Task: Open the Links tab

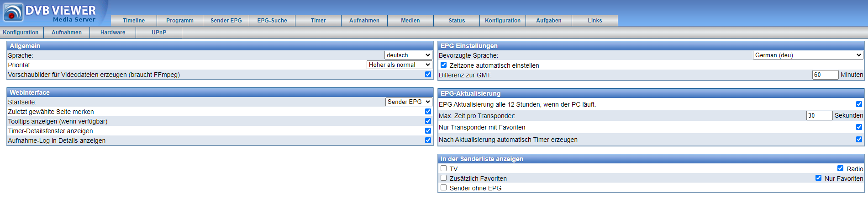Action: (595, 21)
